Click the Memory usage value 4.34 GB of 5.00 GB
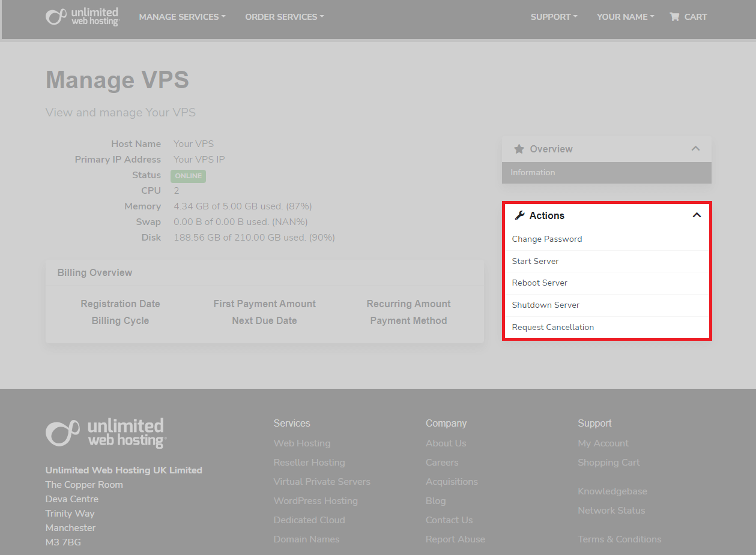Screen dimensions: 756x555 click(x=243, y=206)
